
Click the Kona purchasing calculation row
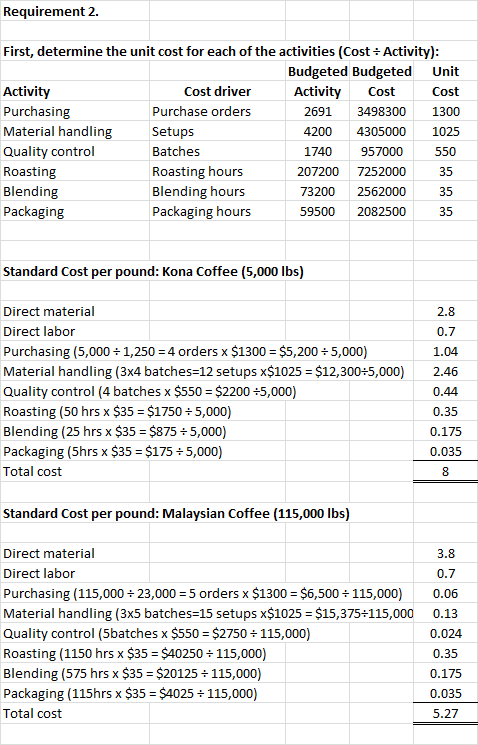point(185,352)
